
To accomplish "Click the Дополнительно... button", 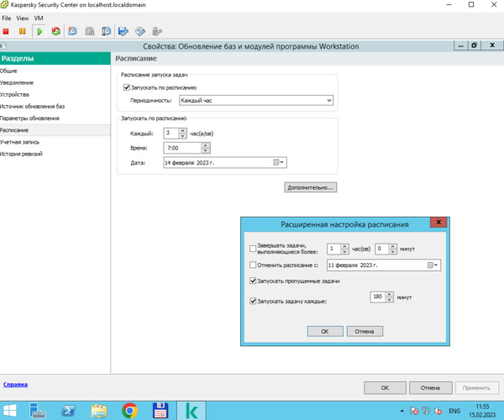I will pos(311,187).
